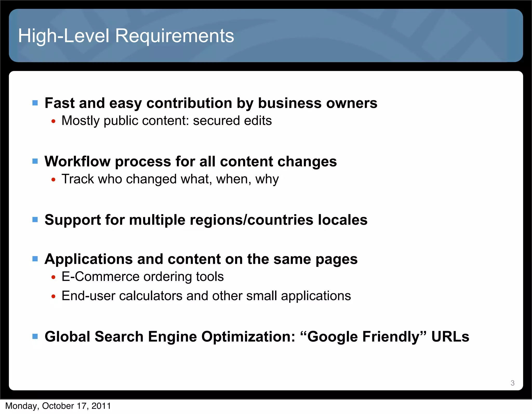
Task: Click 'Mostly public content: secured edits' sub-bullet
Action: [167, 121]
